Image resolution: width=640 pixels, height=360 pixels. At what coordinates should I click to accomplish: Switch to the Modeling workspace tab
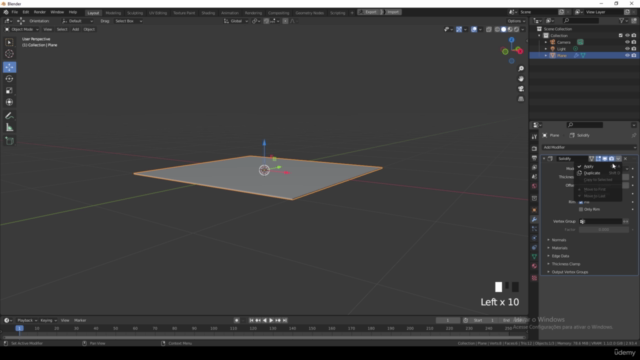(113, 13)
